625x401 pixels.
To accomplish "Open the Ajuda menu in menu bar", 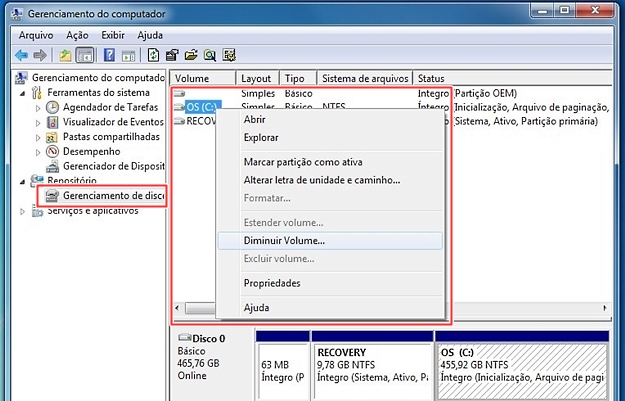I will pos(150,35).
